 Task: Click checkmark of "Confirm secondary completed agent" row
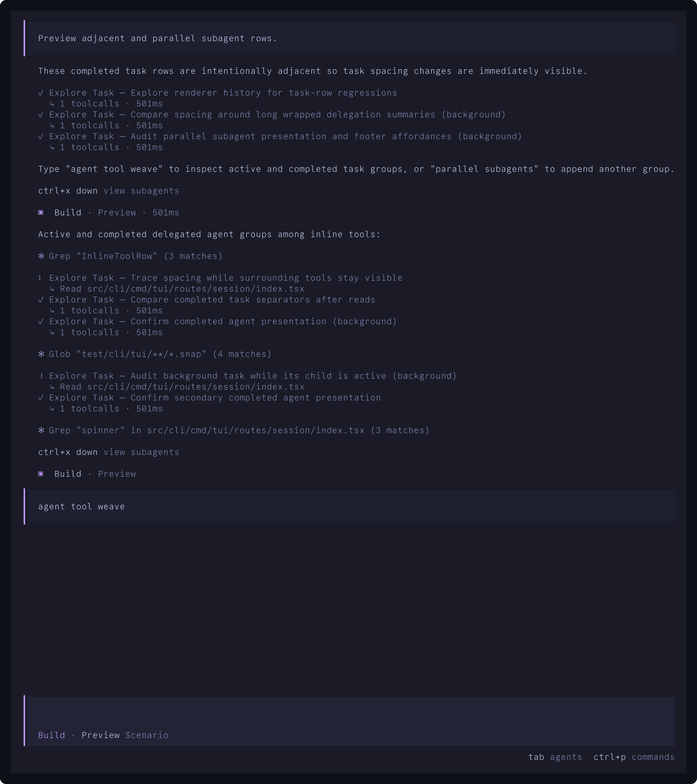pos(41,398)
